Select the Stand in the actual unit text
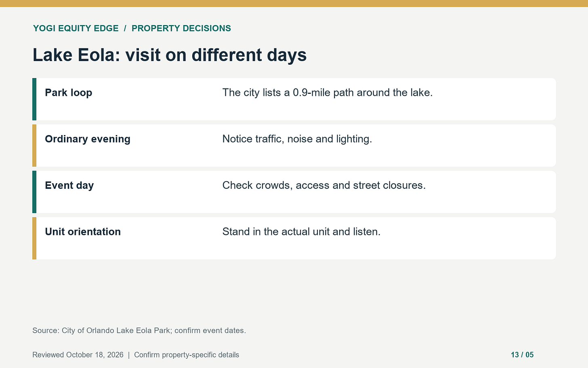Image resolution: width=588 pixels, height=368 pixels. (301, 232)
